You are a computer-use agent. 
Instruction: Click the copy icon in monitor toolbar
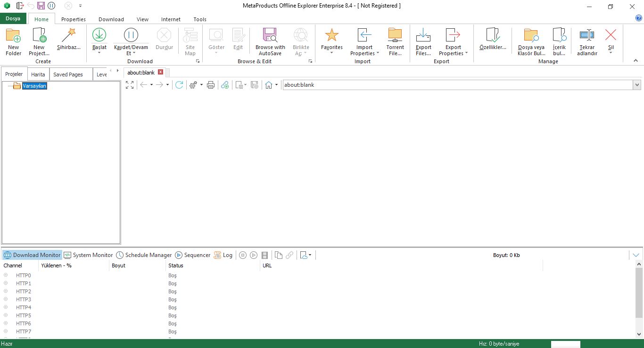[279, 255]
